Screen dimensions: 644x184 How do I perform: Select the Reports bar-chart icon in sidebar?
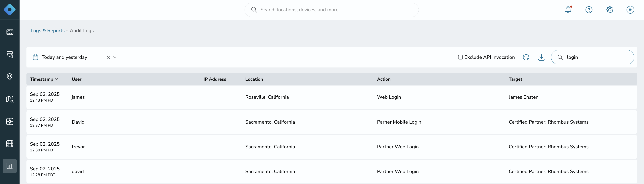tap(10, 166)
